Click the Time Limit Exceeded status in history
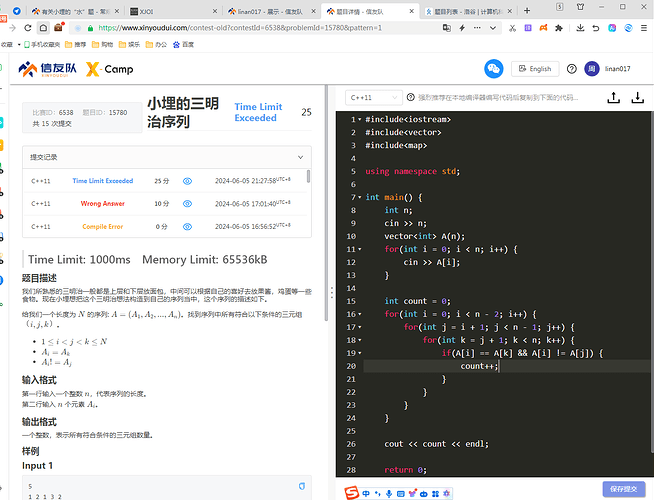 tap(103, 181)
